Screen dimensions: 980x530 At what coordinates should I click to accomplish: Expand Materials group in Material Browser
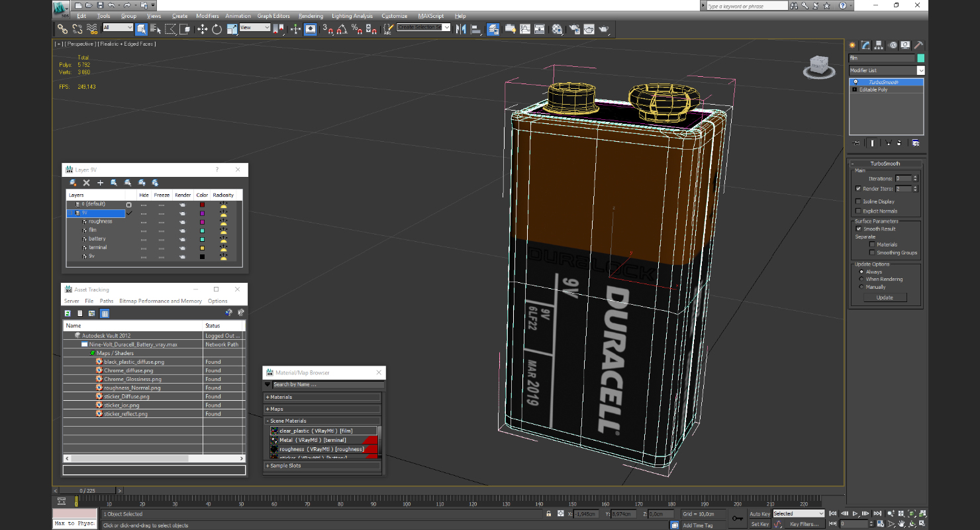322,397
